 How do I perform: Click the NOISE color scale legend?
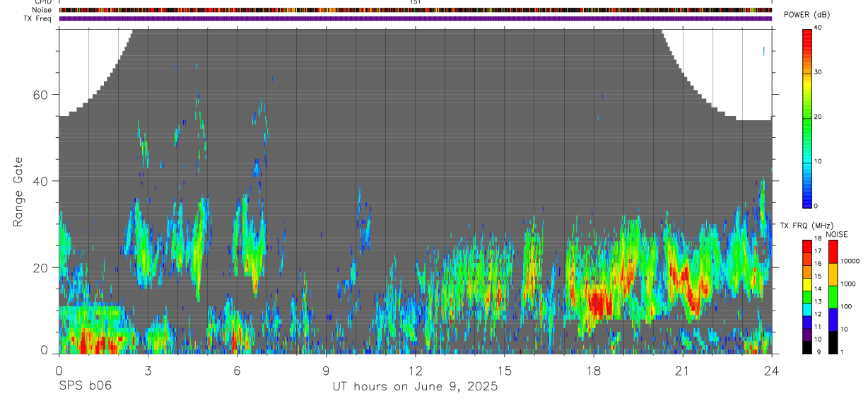point(833,297)
